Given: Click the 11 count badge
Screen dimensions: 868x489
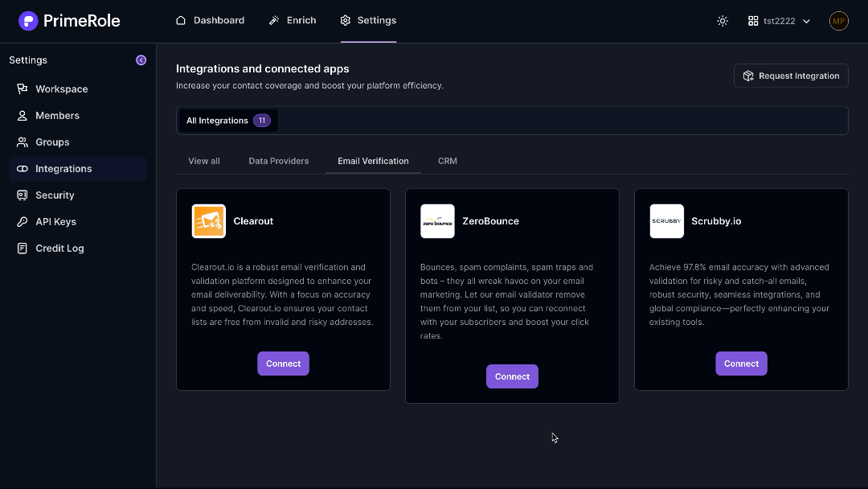Looking at the screenshot, I should tap(262, 121).
